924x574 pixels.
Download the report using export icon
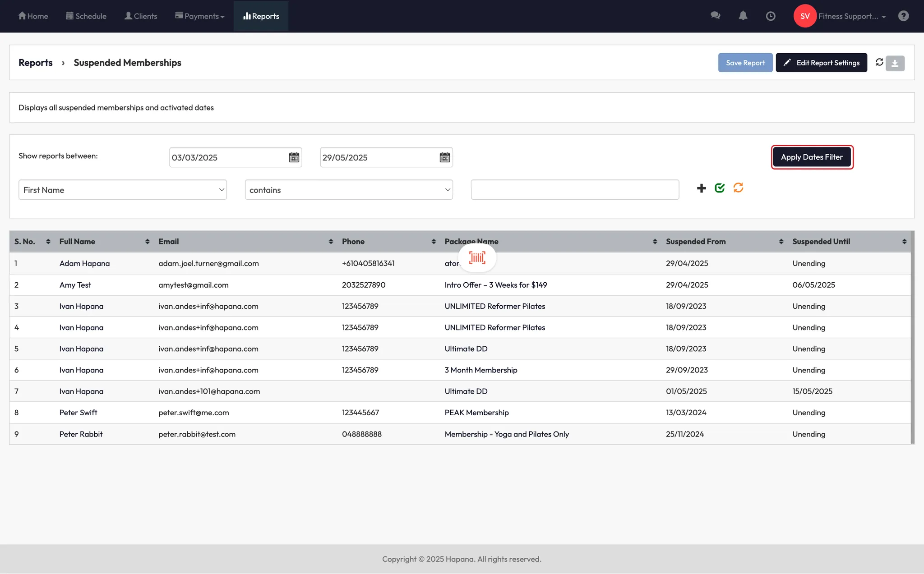click(x=895, y=63)
